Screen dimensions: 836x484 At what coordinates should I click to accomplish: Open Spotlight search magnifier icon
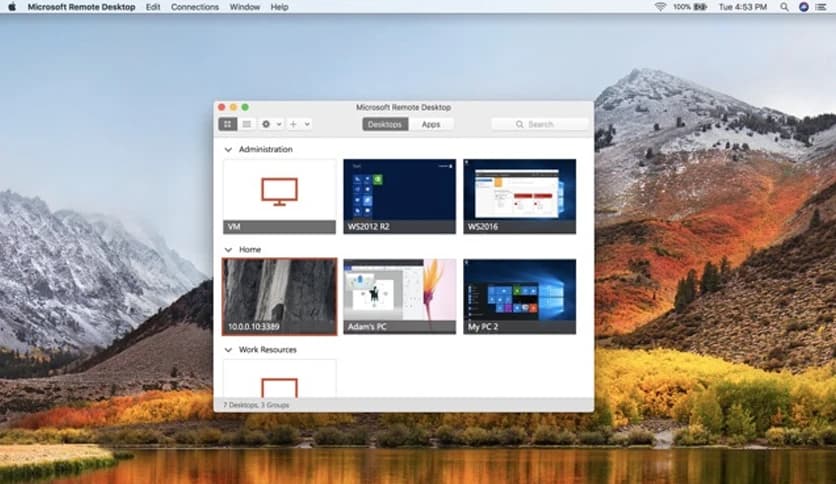[783, 7]
